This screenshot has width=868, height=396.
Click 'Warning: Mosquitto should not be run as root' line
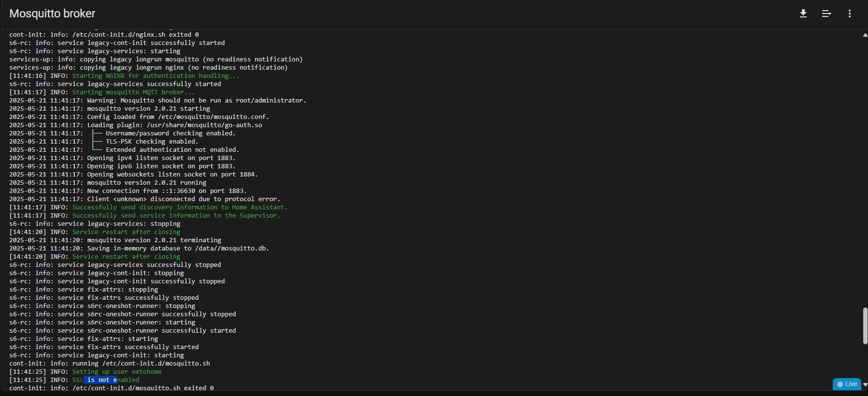click(x=157, y=100)
